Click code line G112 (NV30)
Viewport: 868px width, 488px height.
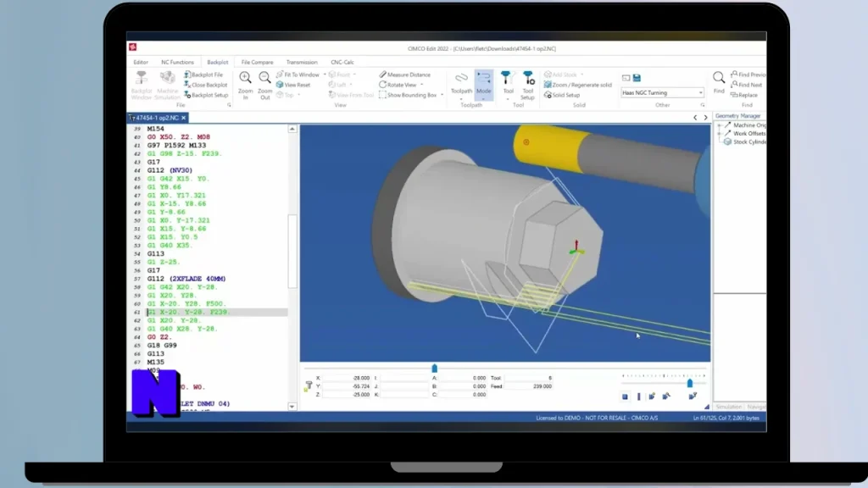point(170,170)
